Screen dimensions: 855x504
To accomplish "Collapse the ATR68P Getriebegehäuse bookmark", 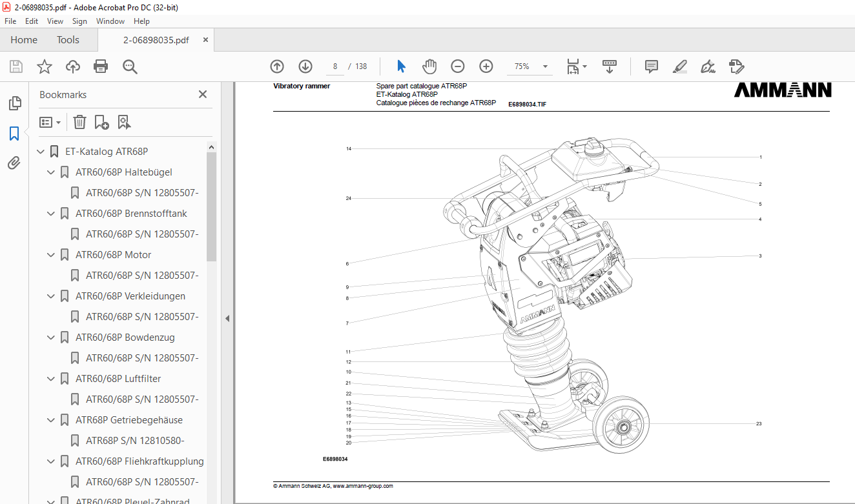I will pyautogui.click(x=51, y=420).
